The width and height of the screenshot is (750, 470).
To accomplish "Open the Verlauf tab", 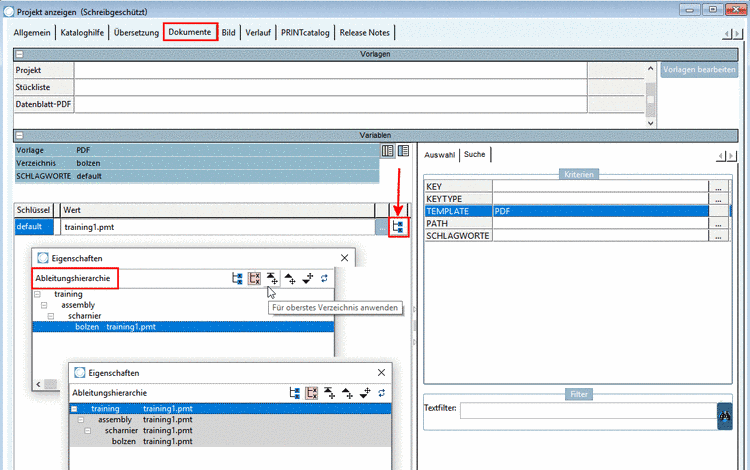I will (258, 33).
